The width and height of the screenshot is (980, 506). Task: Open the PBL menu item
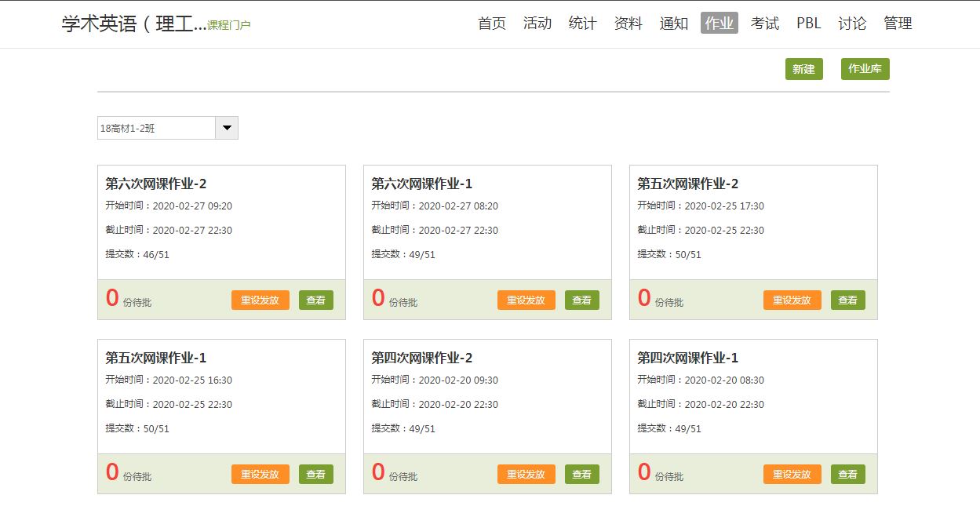click(809, 24)
